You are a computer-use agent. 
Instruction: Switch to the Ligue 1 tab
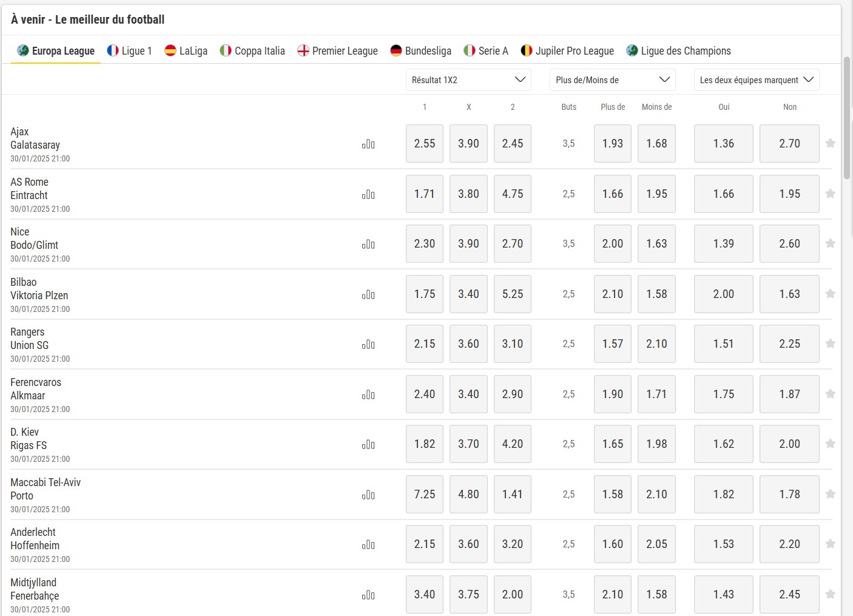(129, 51)
